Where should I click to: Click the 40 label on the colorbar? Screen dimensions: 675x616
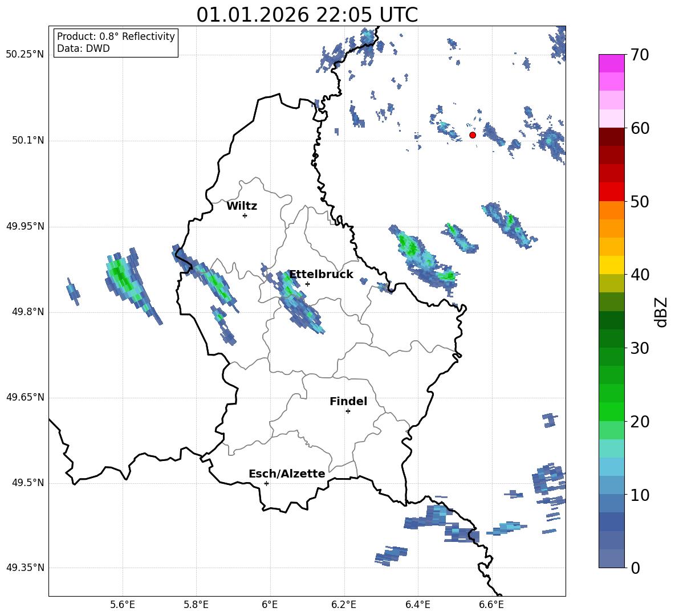click(x=639, y=275)
